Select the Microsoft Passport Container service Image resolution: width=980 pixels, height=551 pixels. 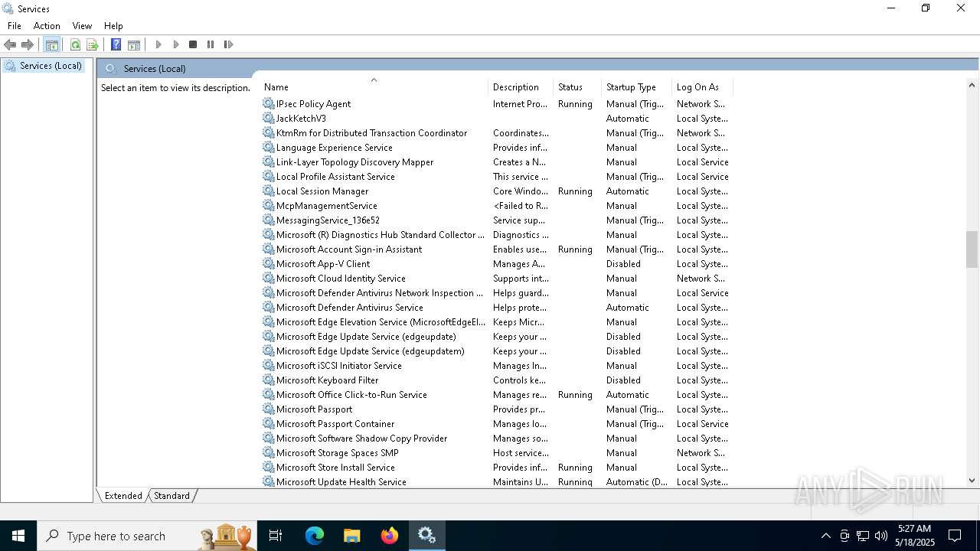496,424
